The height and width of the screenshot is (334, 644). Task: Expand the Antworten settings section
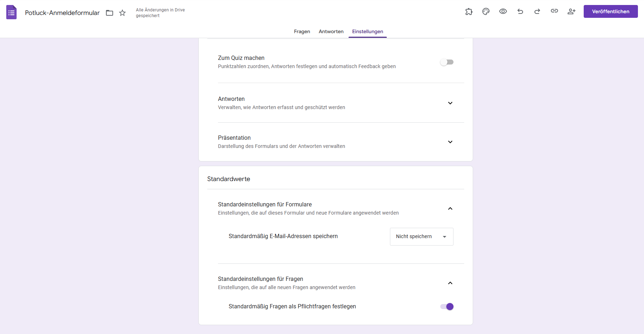click(450, 103)
